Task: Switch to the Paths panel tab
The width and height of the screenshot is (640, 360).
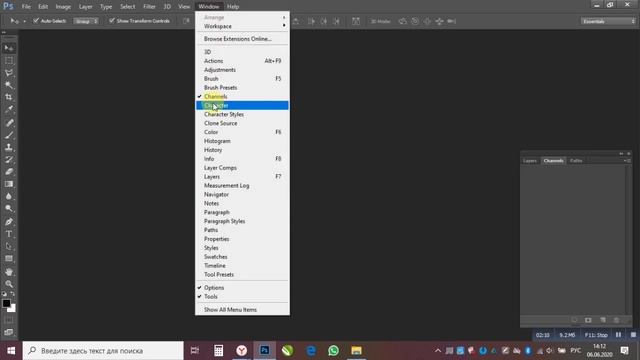Action: [576, 161]
